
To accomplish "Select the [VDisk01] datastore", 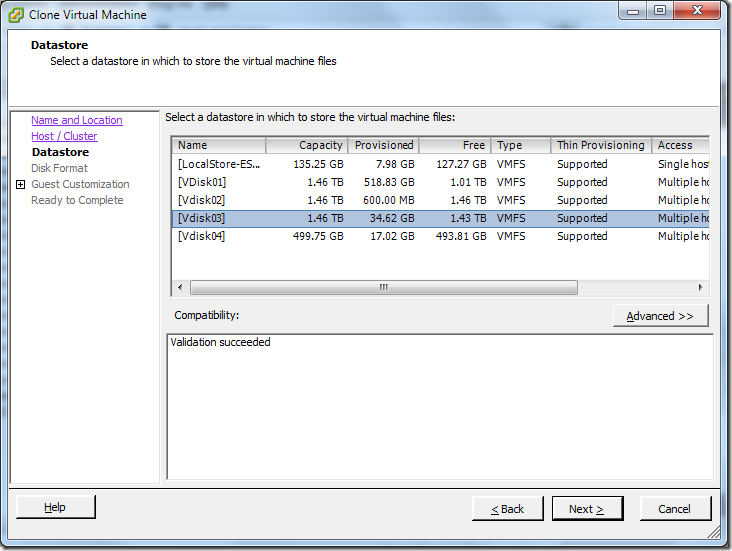I will (x=441, y=182).
